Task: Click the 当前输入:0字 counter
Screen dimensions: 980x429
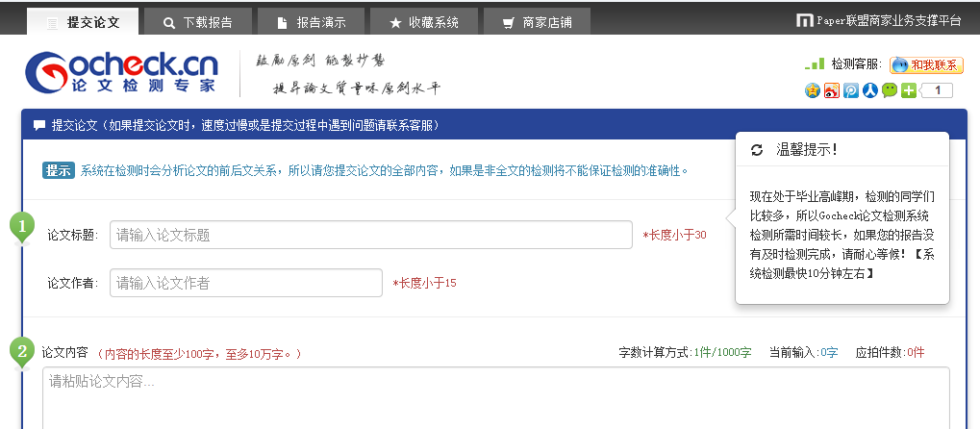Action: (804, 352)
